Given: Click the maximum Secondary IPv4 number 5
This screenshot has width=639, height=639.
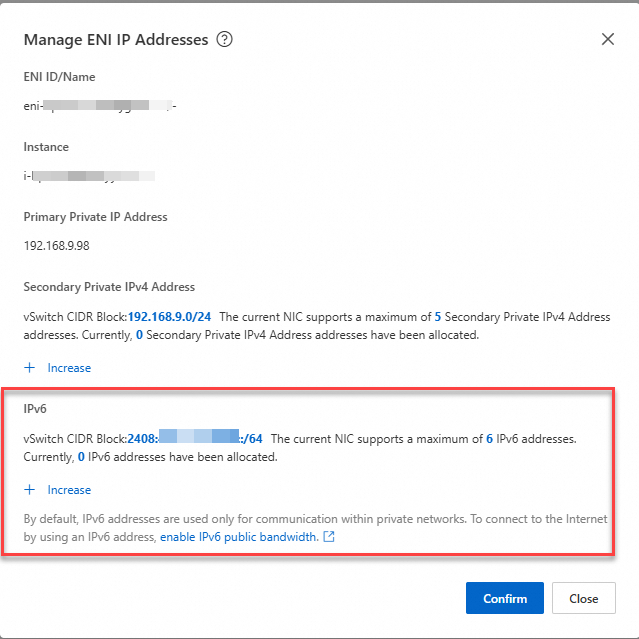Looking at the screenshot, I should pyautogui.click(x=438, y=317).
